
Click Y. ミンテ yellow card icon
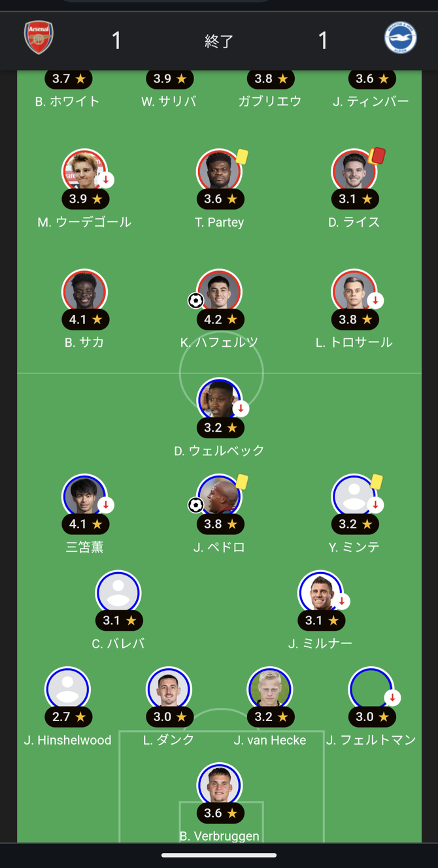click(377, 482)
